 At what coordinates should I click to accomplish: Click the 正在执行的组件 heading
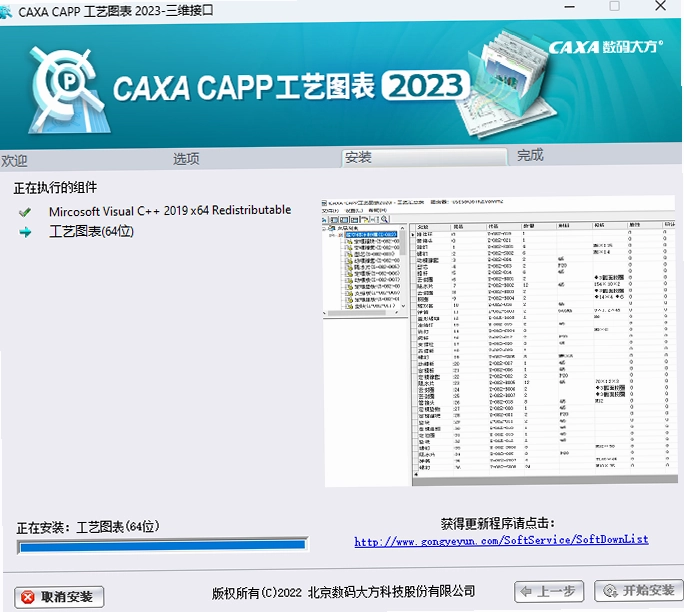(55, 188)
